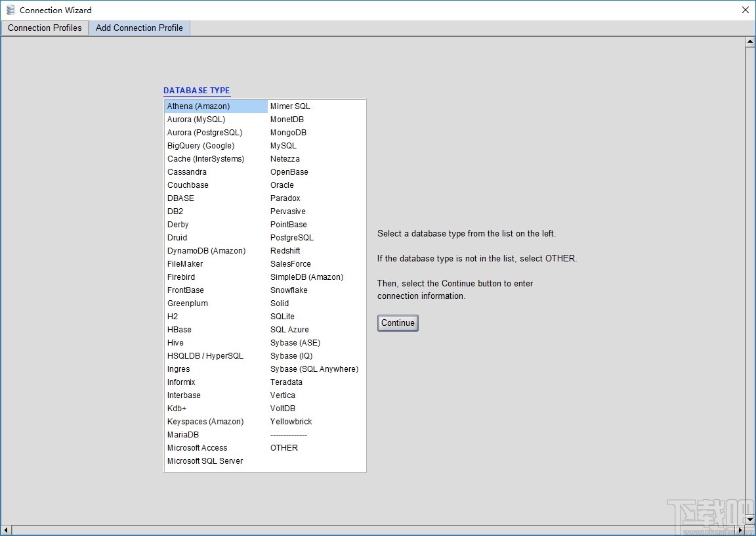Select MongoDB from the list

pos(288,132)
